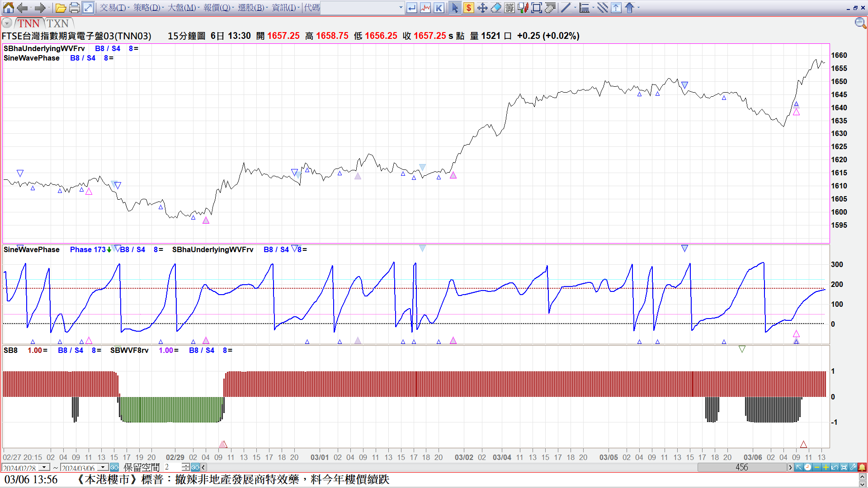This screenshot has width=868, height=488.
Task: Click the candlestick chart icon
Action: pyautogui.click(x=523, y=8)
